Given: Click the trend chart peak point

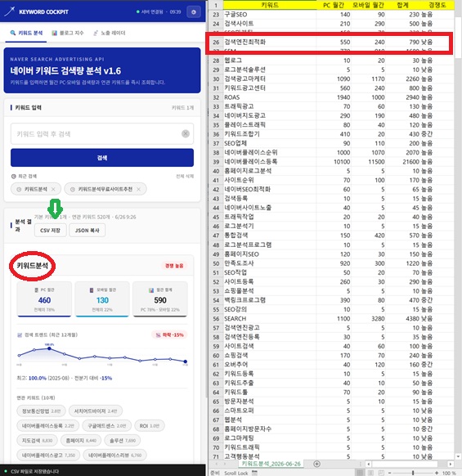Looking at the screenshot, I should click(x=49, y=348).
